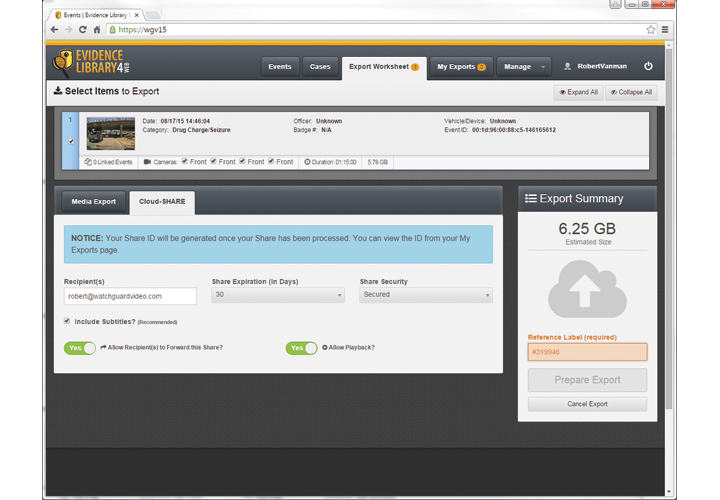Screen dimensions: 720x500
Task: Click the power logout icon
Action: click(648, 67)
